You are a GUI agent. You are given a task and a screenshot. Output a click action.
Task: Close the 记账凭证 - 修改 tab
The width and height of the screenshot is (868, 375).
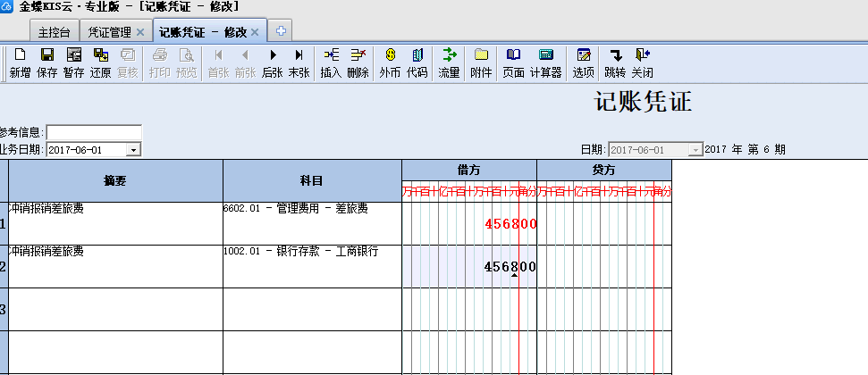click(255, 32)
